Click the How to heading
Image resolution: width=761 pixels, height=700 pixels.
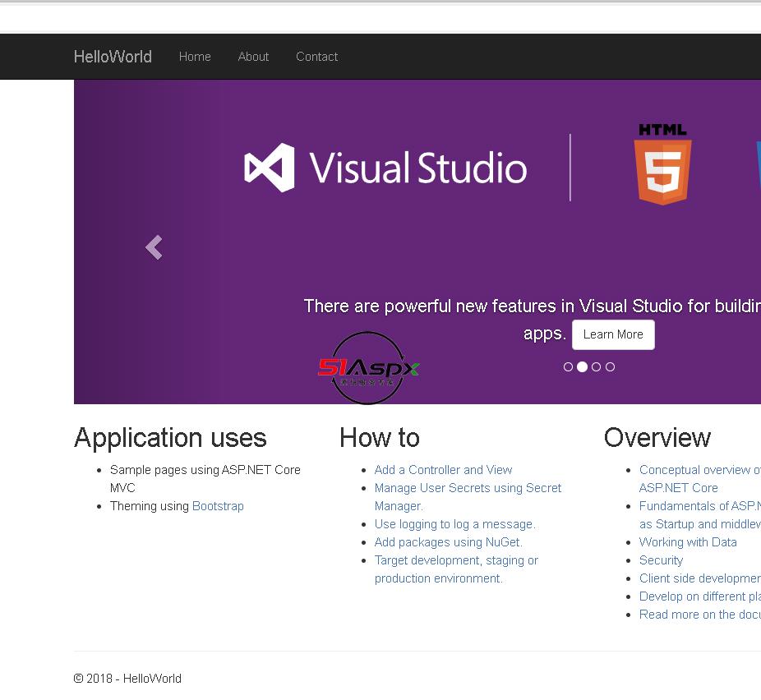coord(380,438)
